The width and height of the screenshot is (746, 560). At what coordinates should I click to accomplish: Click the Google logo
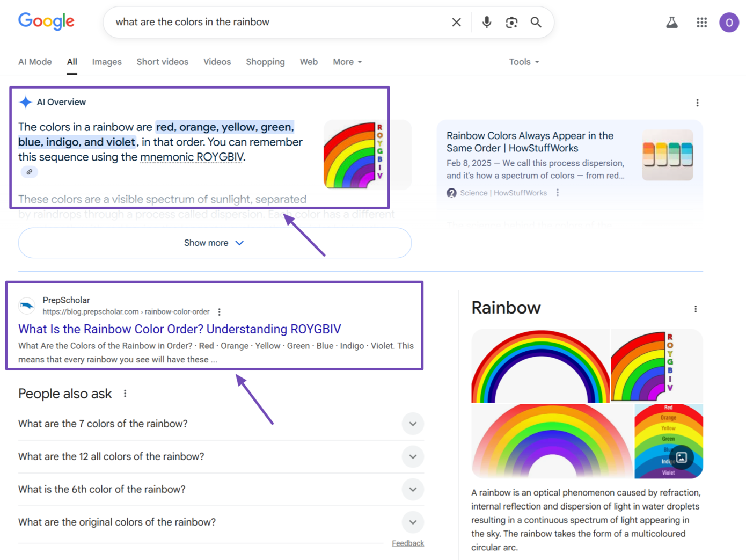point(46,21)
